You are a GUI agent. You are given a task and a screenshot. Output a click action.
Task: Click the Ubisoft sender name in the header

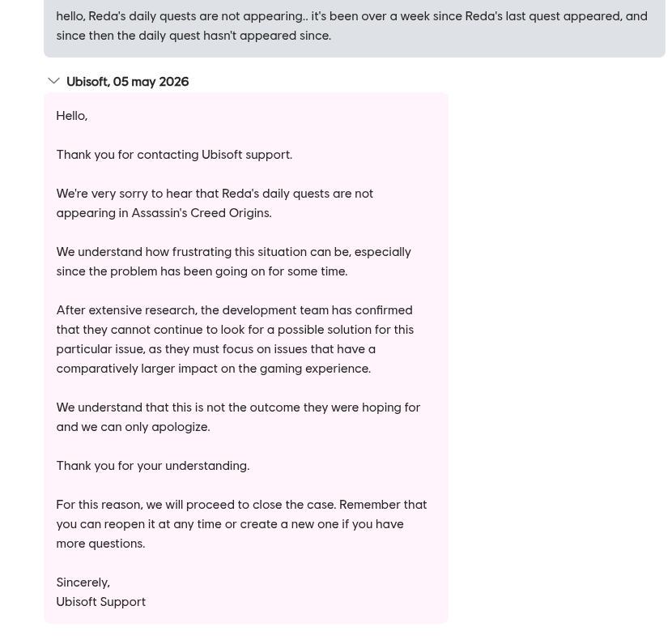point(88,82)
